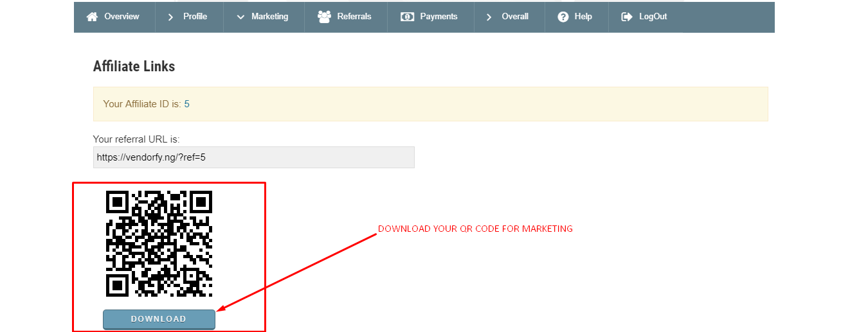The height and width of the screenshot is (332, 868).
Task: Click the QR code image
Action: [x=159, y=243]
